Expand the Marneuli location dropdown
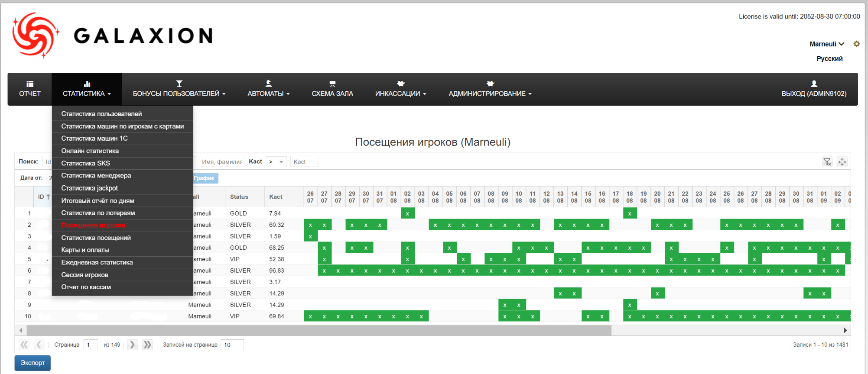The height and width of the screenshot is (374, 868). (x=826, y=44)
